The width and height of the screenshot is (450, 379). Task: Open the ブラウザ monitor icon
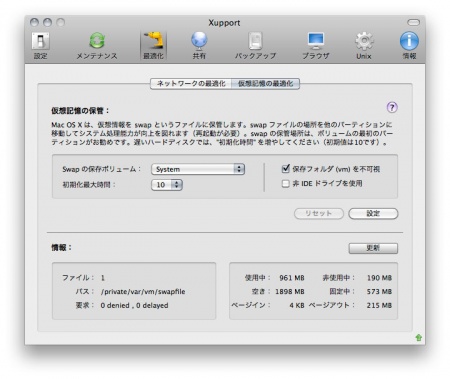316,45
